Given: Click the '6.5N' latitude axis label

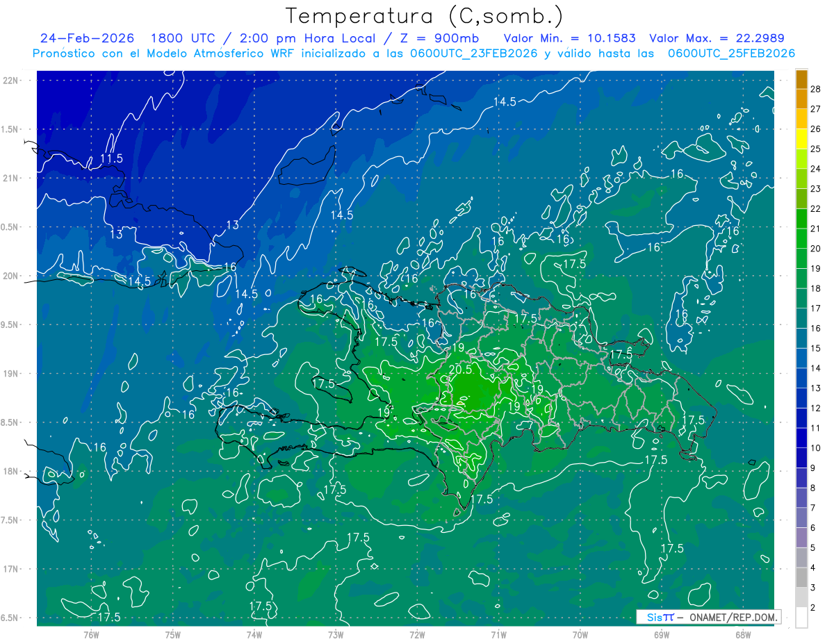Looking at the screenshot, I should coord(10,618).
